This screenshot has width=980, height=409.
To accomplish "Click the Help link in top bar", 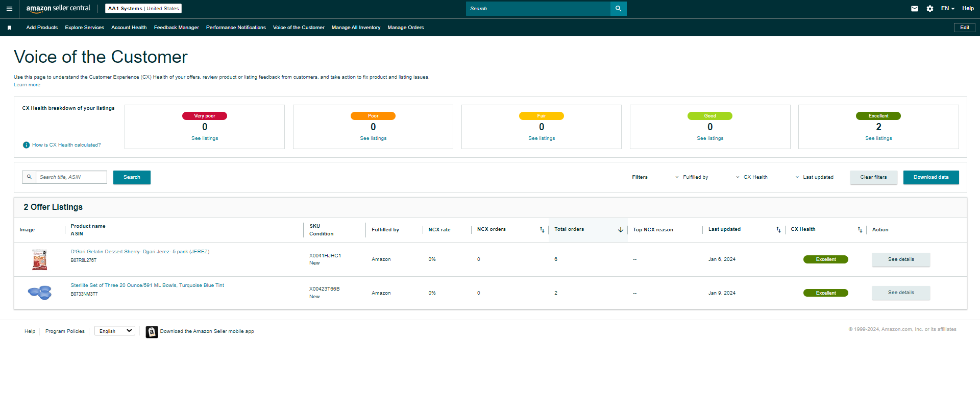I will click(x=968, y=9).
